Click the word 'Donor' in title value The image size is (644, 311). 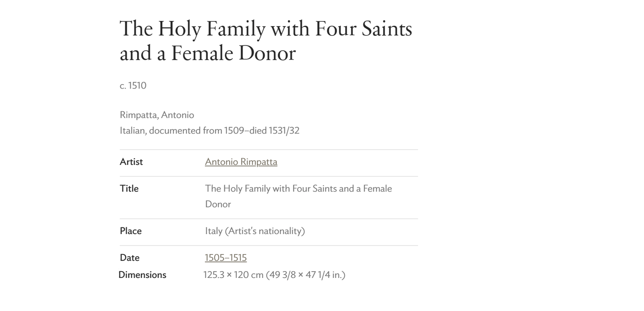coord(218,204)
